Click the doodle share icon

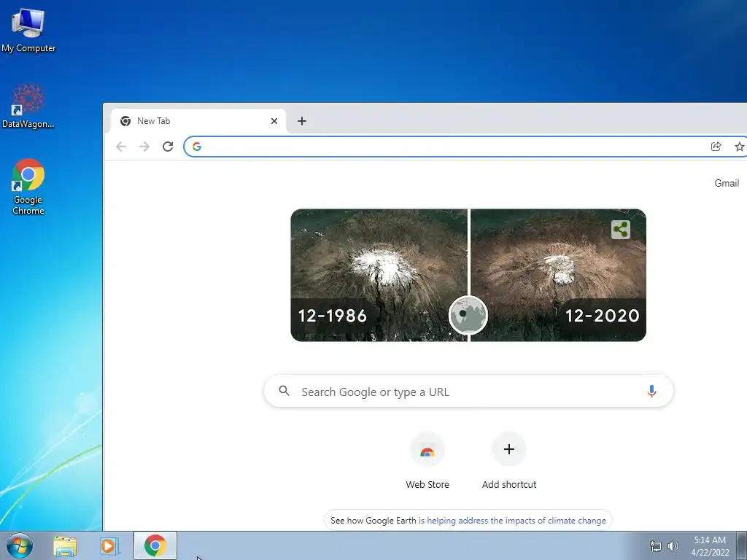tap(621, 230)
